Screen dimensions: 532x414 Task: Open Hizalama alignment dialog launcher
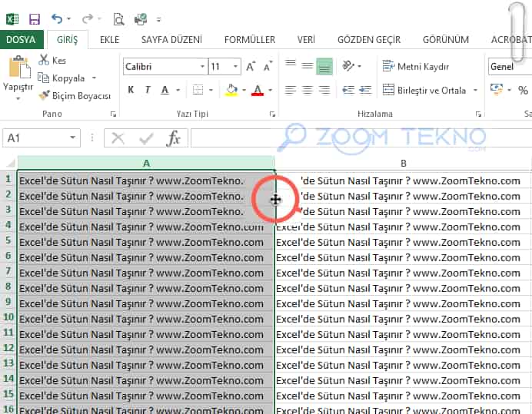coord(478,114)
